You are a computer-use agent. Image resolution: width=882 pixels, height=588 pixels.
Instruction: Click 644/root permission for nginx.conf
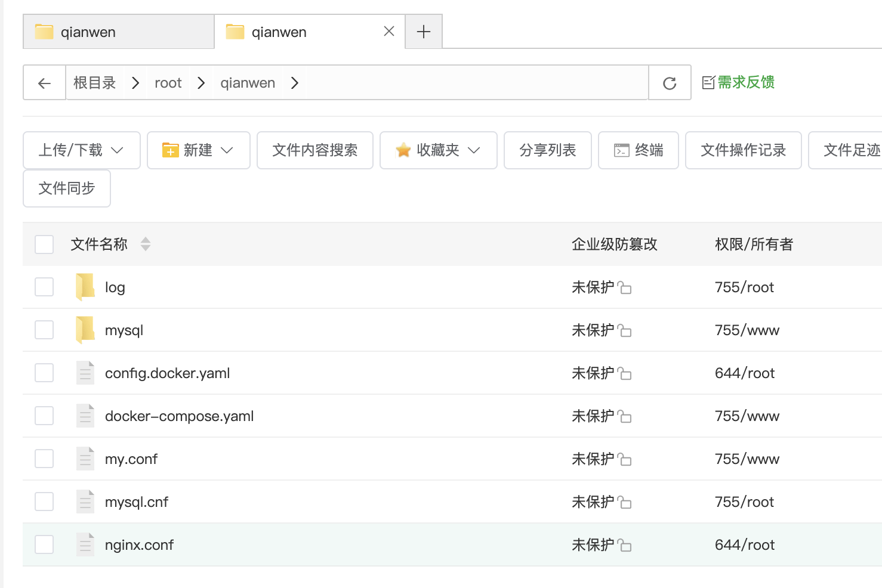(745, 544)
